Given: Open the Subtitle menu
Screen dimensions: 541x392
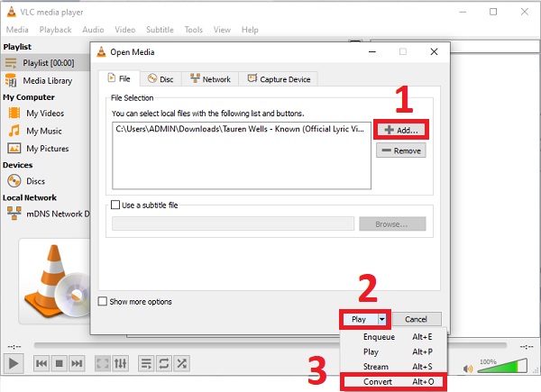Looking at the screenshot, I should click(160, 30).
